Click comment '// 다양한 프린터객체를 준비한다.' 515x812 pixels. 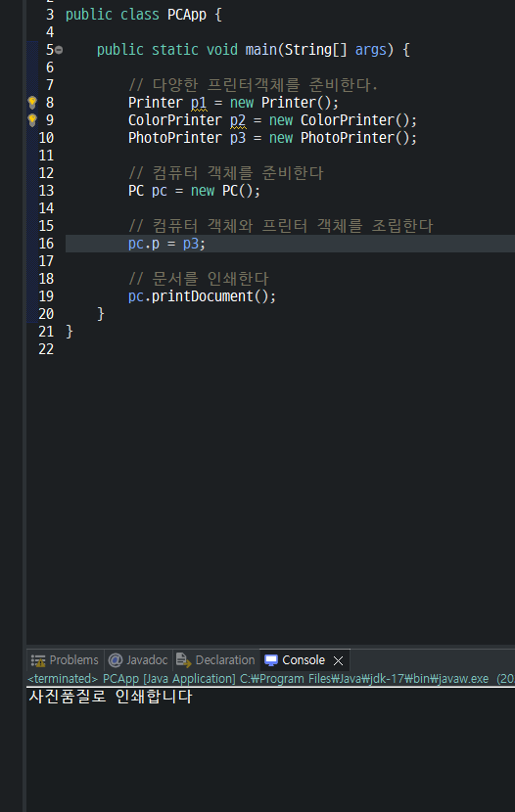[x=253, y=85]
